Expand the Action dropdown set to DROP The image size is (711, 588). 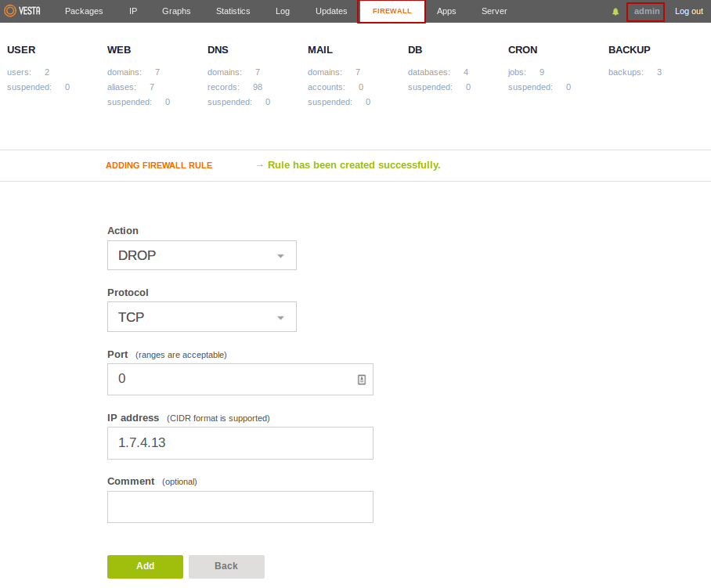coord(201,255)
